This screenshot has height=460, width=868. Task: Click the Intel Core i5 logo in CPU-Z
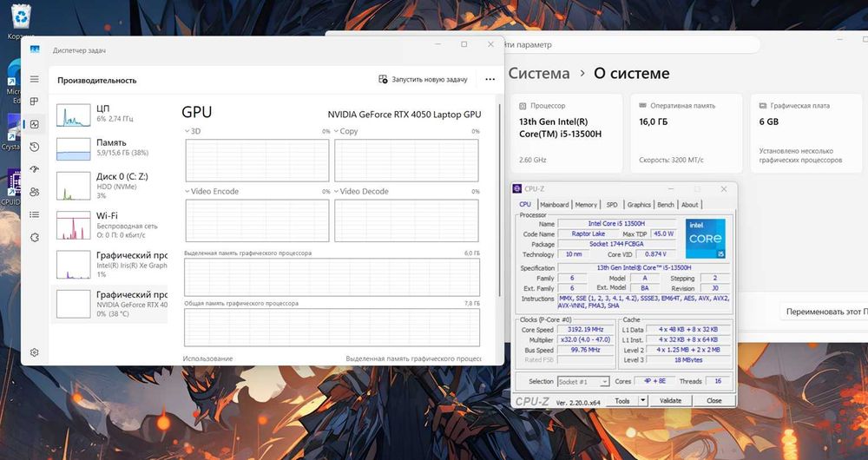pyautogui.click(x=705, y=239)
